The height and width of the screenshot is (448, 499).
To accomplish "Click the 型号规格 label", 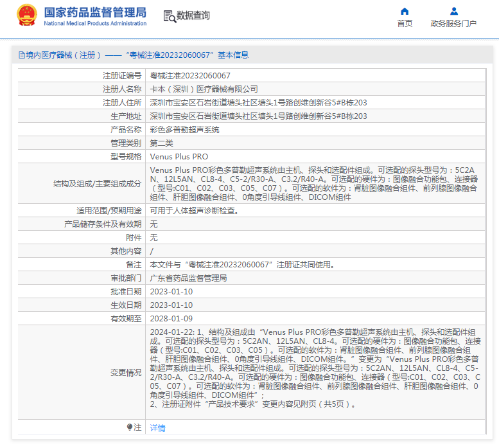I will coord(126,157).
